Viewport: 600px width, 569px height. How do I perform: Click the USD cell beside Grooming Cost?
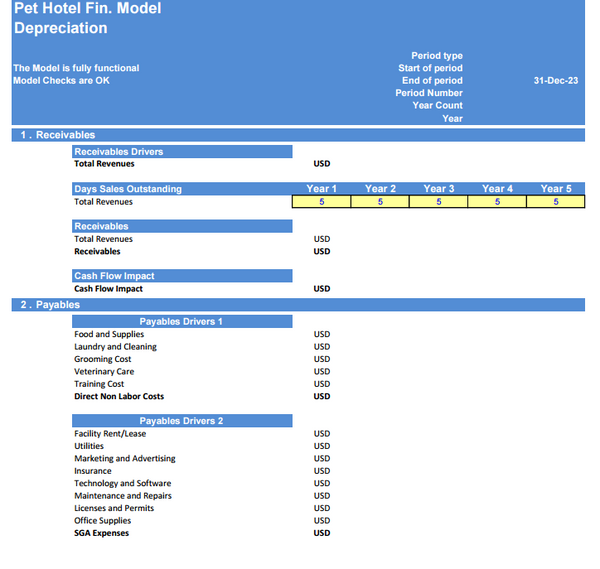pos(322,360)
